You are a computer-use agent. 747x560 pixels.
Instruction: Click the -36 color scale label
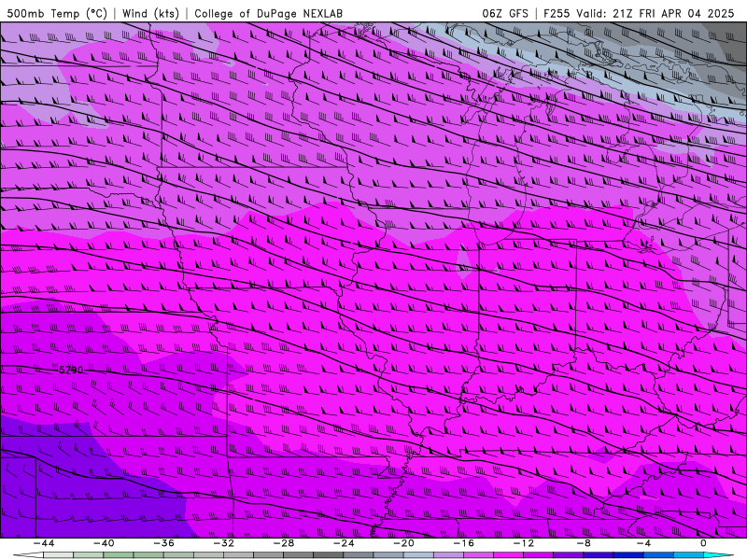[164, 543]
